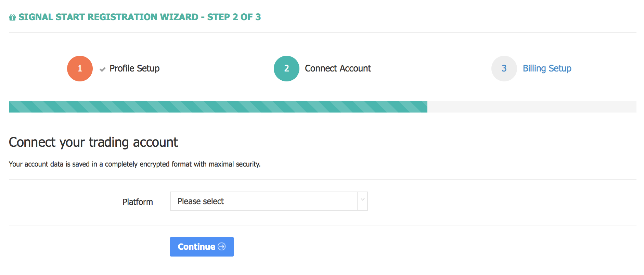Select the Connect Account step label
This screenshot has height=275, width=644.
tap(338, 68)
